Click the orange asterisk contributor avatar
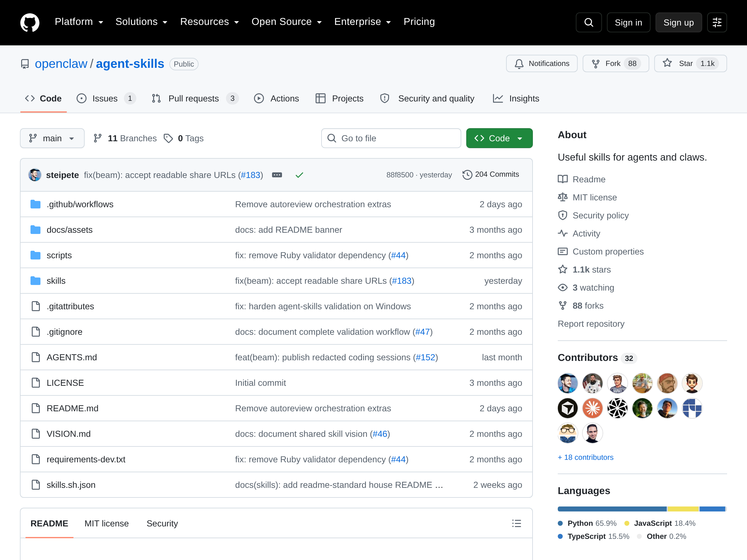 pos(592,408)
